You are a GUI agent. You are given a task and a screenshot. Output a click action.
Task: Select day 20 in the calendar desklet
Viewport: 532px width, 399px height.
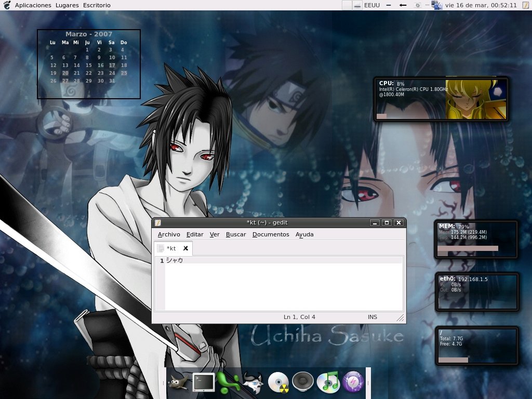(65, 73)
